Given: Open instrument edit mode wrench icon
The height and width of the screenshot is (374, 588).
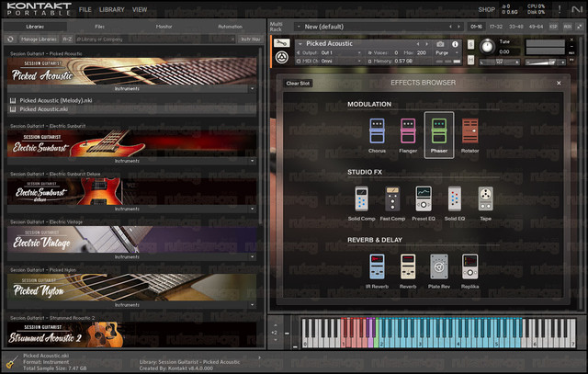Looking at the screenshot, I should [x=282, y=43].
